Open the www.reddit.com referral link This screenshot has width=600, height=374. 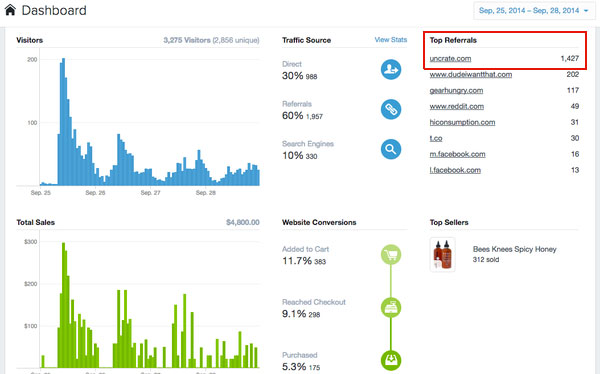(457, 106)
